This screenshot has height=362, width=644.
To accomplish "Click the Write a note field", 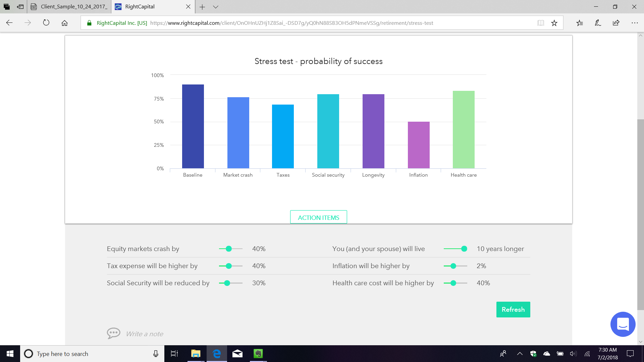I will tap(145, 334).
